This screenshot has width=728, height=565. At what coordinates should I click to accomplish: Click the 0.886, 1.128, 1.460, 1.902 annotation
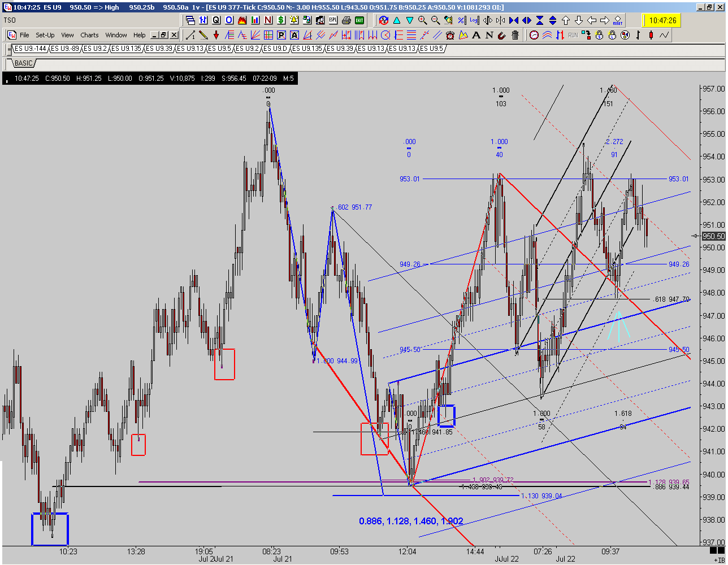pyautogui.click(x=411, y=521)
